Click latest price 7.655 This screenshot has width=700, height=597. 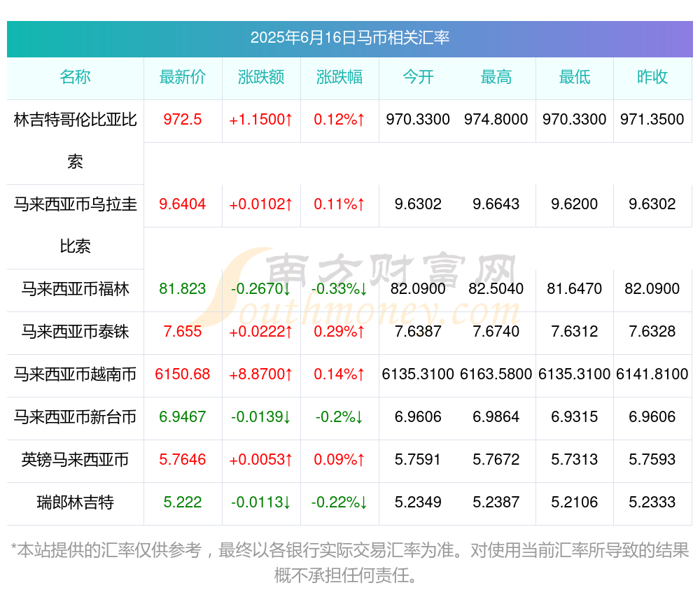183,332
